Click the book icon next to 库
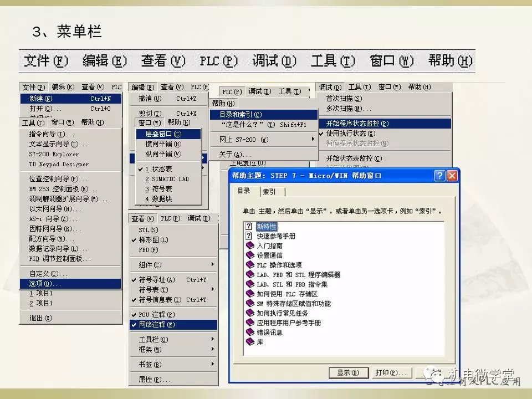Screen dimensions: 532x399 pyautogui.click(x=249, y=342)
